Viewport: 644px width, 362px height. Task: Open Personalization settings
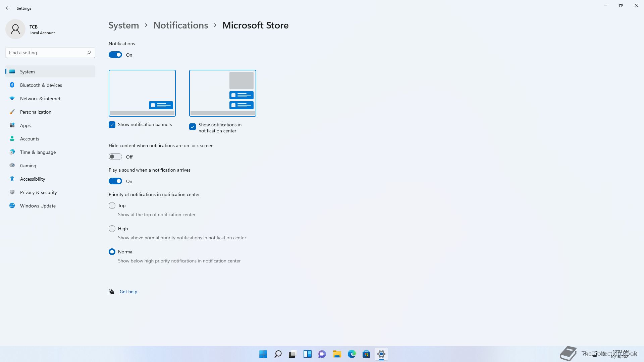click(50, 112)
